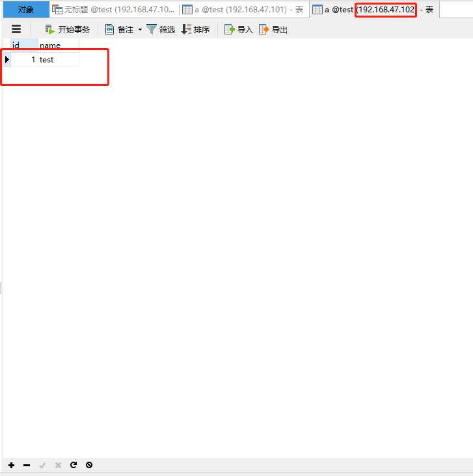
Task: Select the cell with id 1
Action: coord(24,60)
